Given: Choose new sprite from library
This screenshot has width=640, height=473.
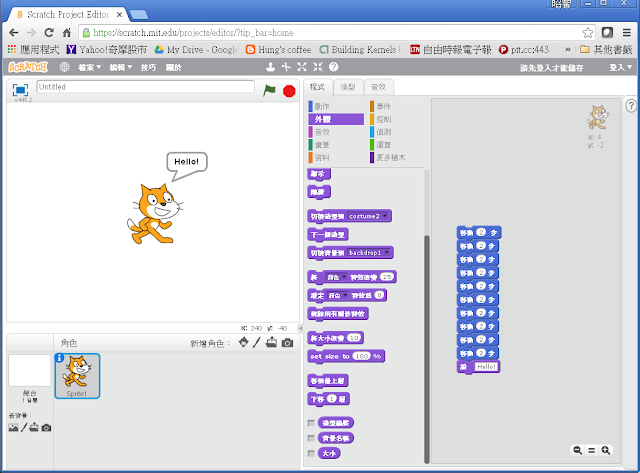Looking at the screenshot, I should (244, 342).
